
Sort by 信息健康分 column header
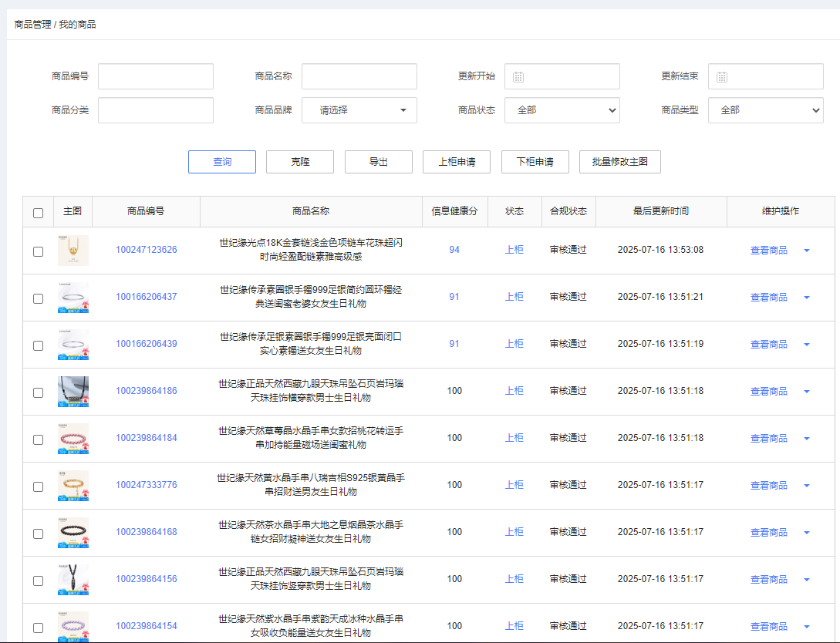coord(454,211)
